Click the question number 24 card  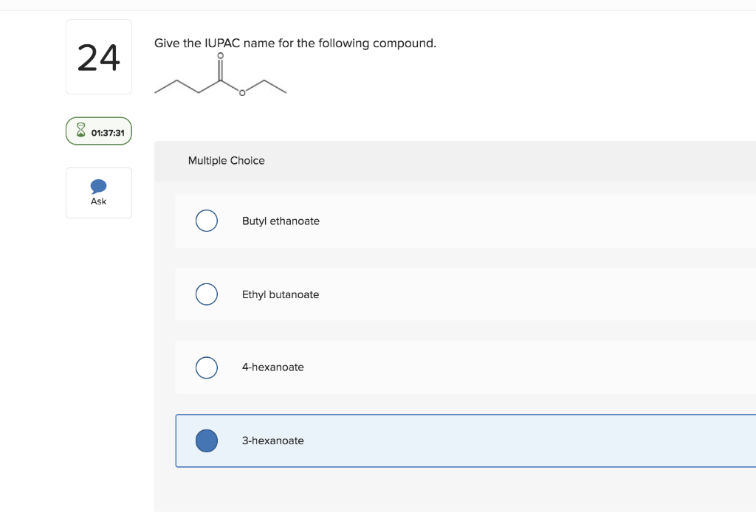[98, 57]
